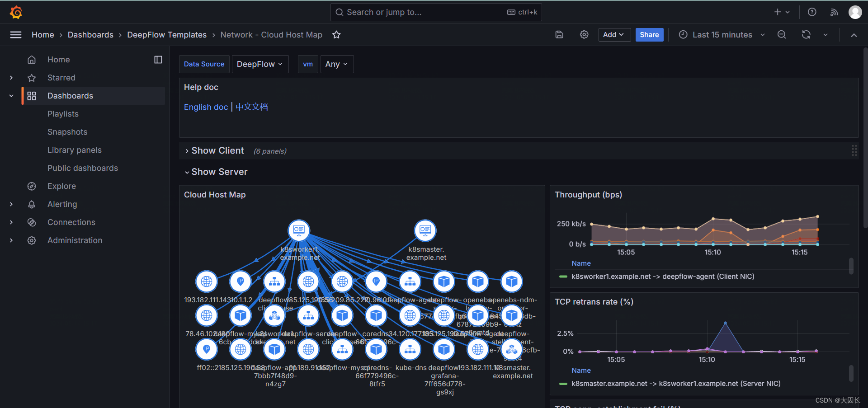Open the DeepFlow data source dropdown
This screenshot has width=868, height=408.
click(x=259, y=64)
